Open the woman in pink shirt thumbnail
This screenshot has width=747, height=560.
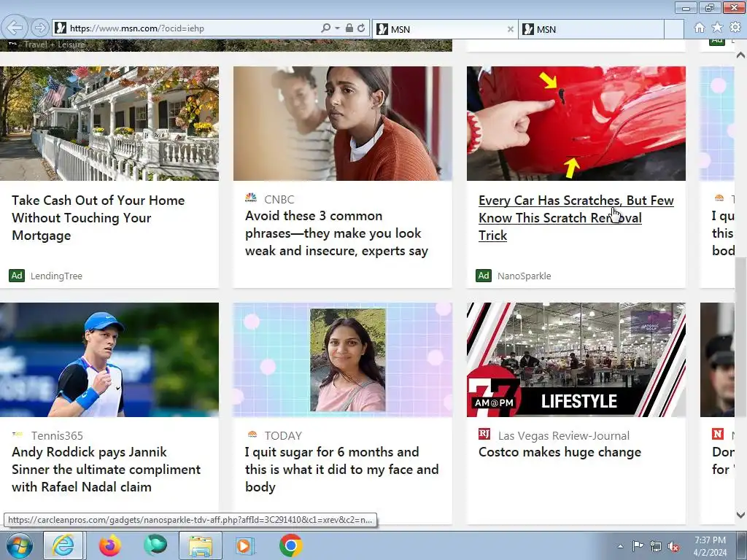coord(343,359)
